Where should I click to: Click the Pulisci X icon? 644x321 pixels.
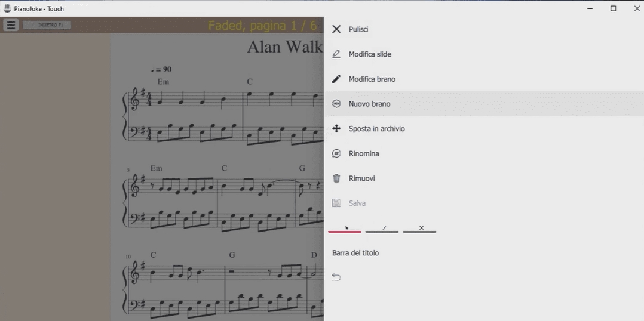pyautogui.click(x=336, y=29)
